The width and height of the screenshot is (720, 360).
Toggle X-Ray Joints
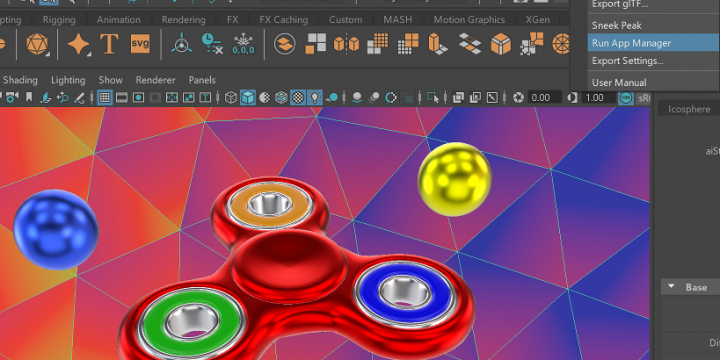click(x=492, y=97)
